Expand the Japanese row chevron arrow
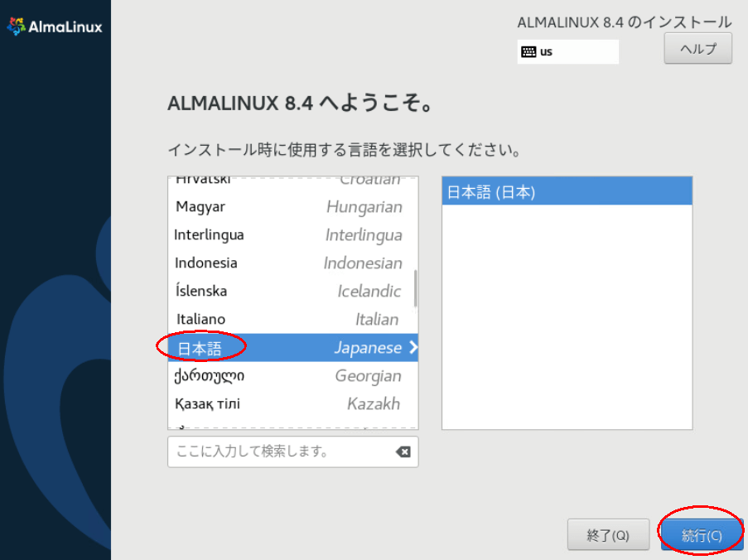 pyautogui.click(x=413, y=347)
